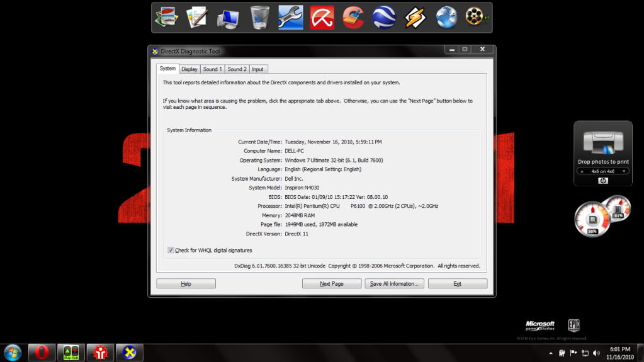Open the Windows Start menu orb
The image size is (644, 362).
[13, 353]
